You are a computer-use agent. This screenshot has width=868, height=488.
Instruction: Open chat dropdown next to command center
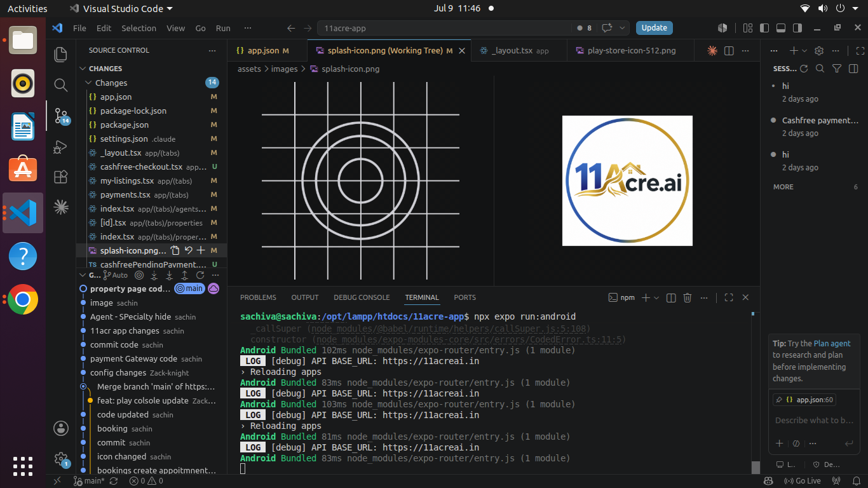point(622,28)
